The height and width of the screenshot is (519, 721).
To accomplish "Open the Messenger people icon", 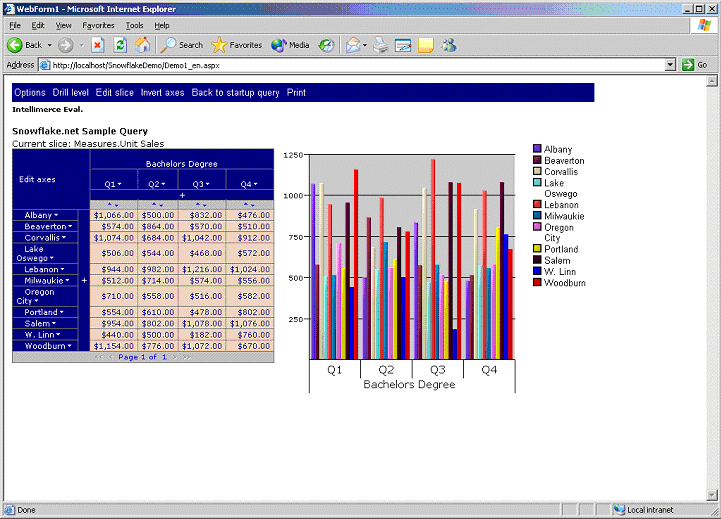I will (x=448, y=45).
